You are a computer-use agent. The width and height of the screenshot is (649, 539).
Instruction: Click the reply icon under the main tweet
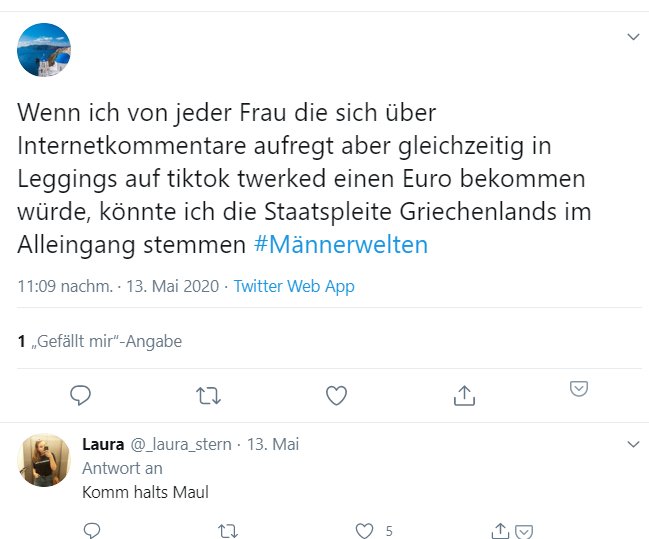(81, 396)
